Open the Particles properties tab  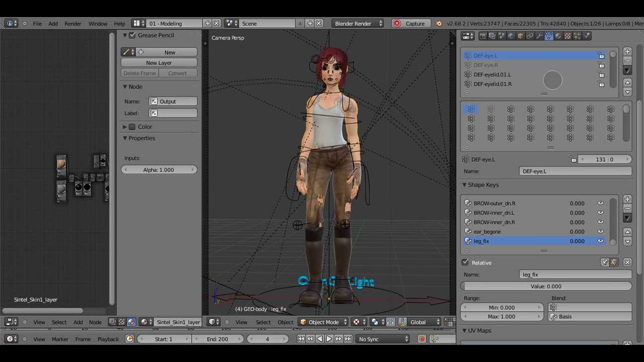coord(577,36)
